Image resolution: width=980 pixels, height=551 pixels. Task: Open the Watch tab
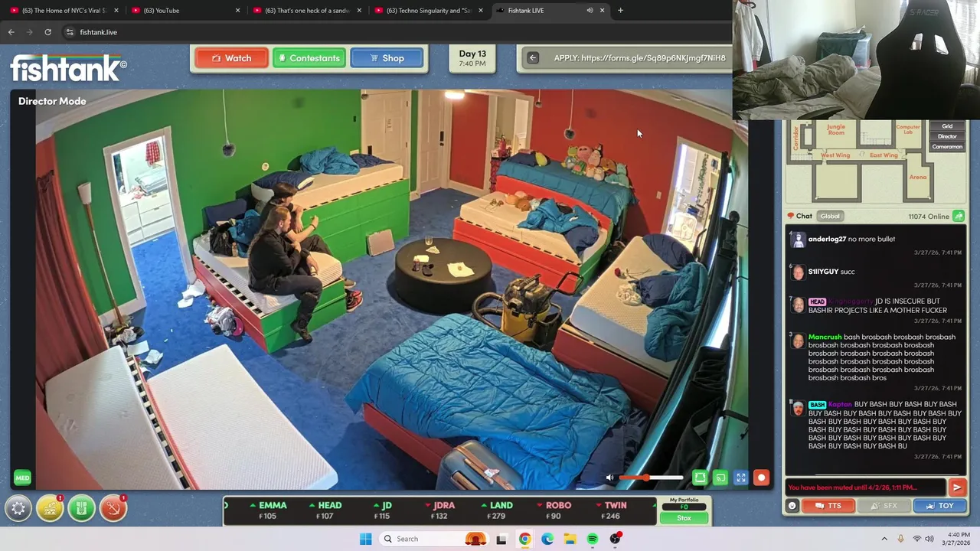coord(231,58)
